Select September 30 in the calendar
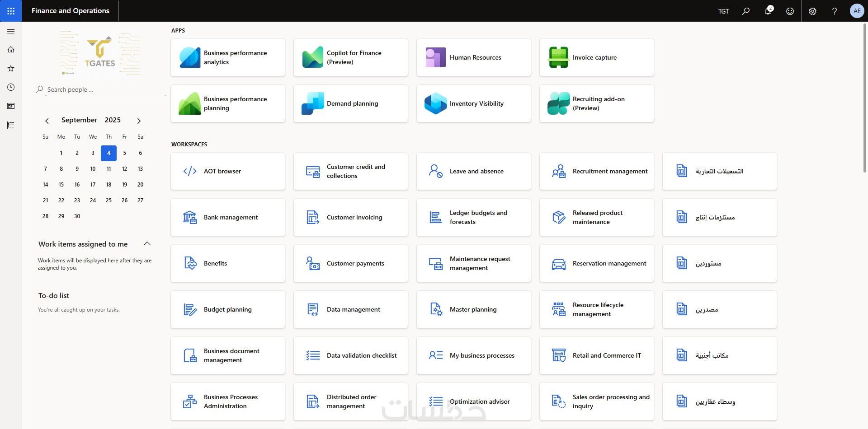Viewport: 868px width, 429px height. click(77, 216)
